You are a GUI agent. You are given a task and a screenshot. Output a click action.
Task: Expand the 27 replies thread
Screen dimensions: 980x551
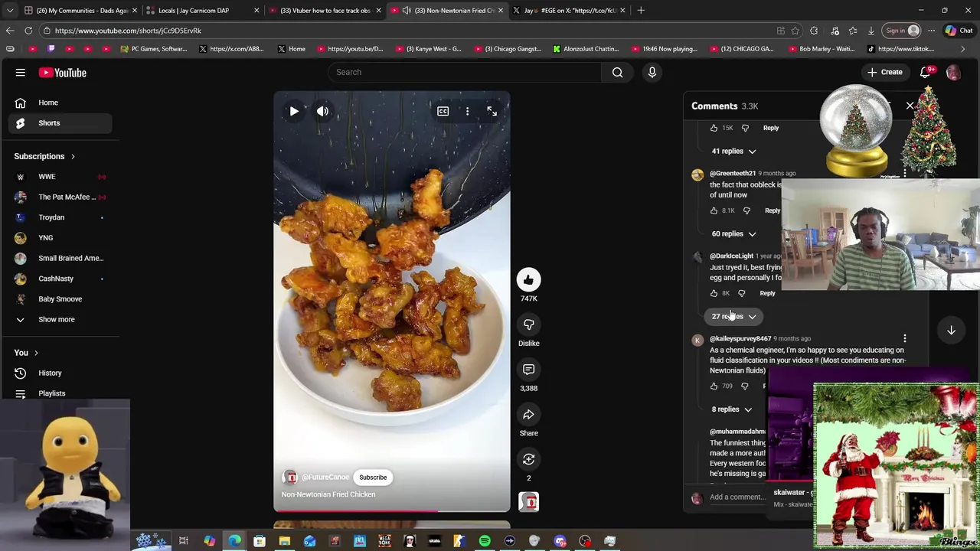coord(733,317)
